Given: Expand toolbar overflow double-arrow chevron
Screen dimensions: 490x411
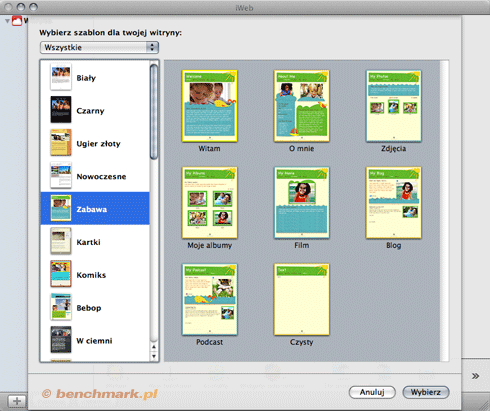Looking at the screenshot, I should [x=475, y=376].
